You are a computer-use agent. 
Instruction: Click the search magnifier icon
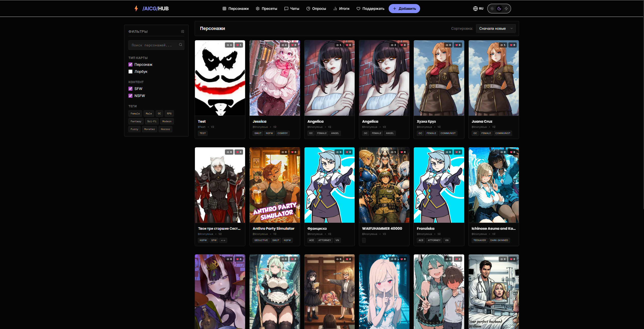click(x=181, y=45)
